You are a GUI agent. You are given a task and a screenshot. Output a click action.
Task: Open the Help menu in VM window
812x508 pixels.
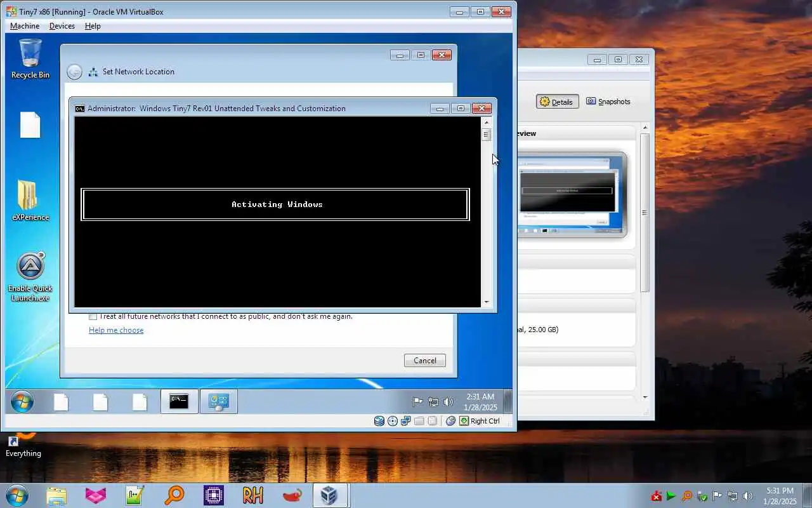coord(93,26)
